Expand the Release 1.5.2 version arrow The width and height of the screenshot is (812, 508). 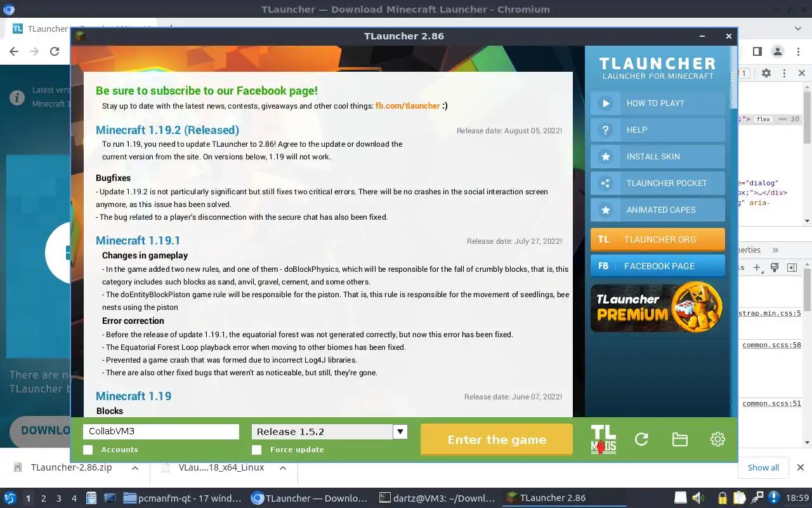click(400, 432)
